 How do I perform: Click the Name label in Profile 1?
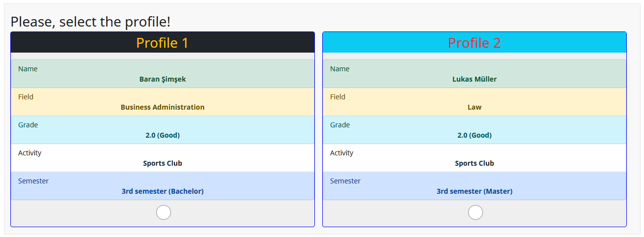28,69
